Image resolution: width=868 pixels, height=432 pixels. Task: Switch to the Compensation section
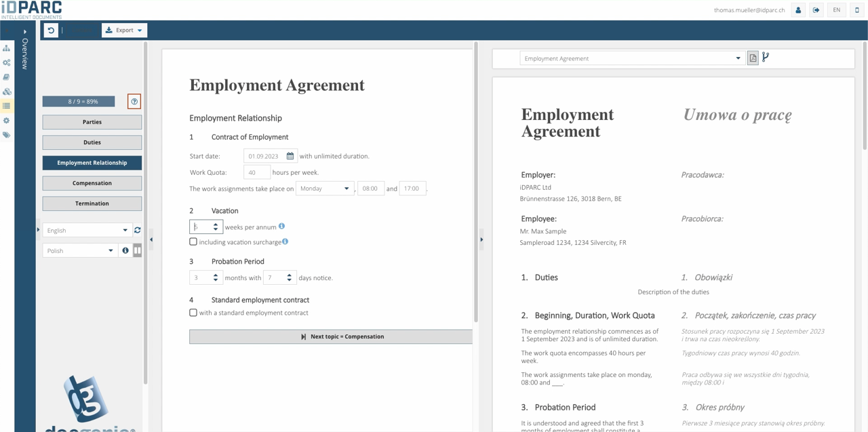pos(92,183)
